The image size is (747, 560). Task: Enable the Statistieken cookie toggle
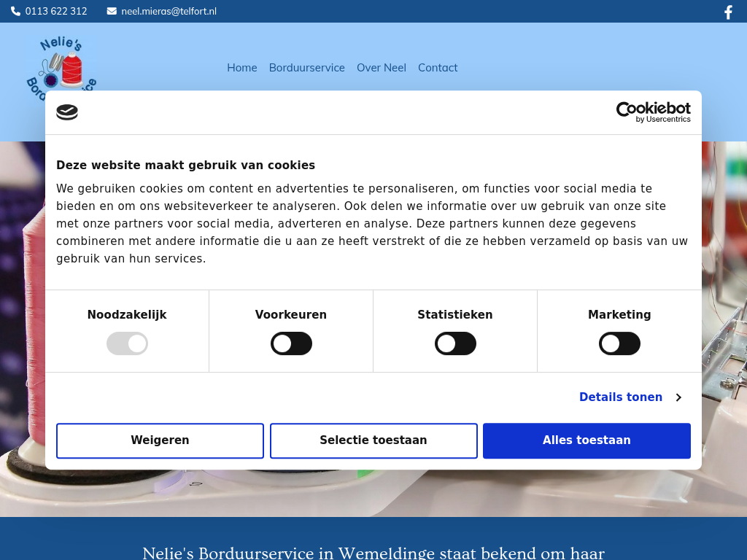[x=455, y=343]
